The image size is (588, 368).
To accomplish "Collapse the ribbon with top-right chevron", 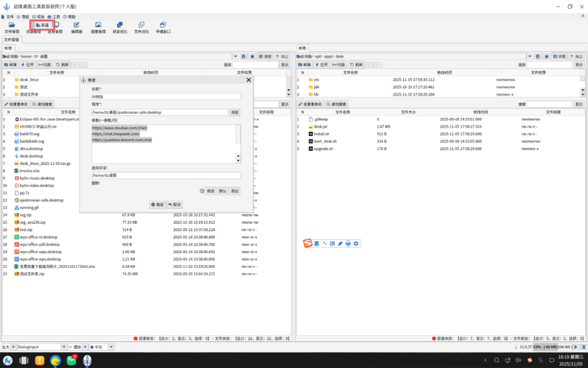I will point(583,16).
